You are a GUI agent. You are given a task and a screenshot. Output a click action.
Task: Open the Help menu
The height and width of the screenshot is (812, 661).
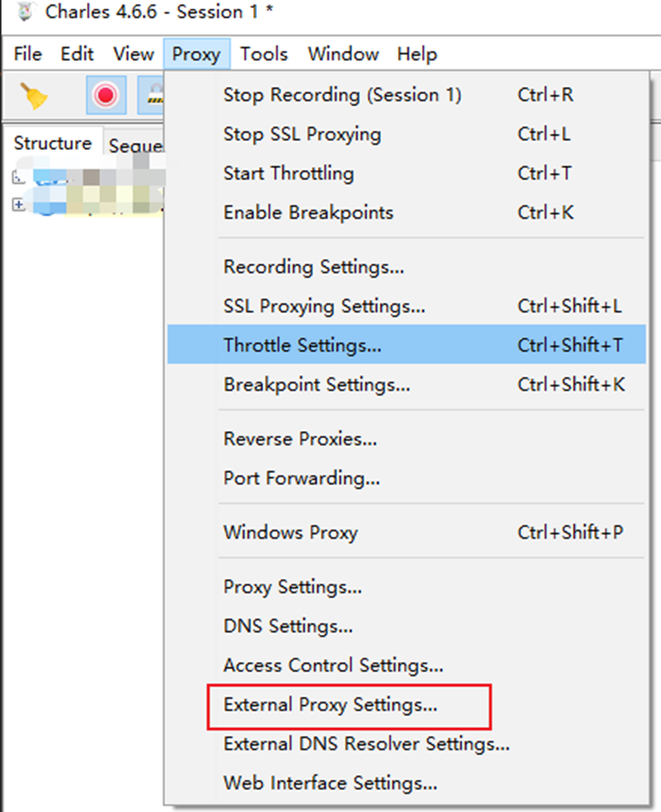click(x=417, y=54)
